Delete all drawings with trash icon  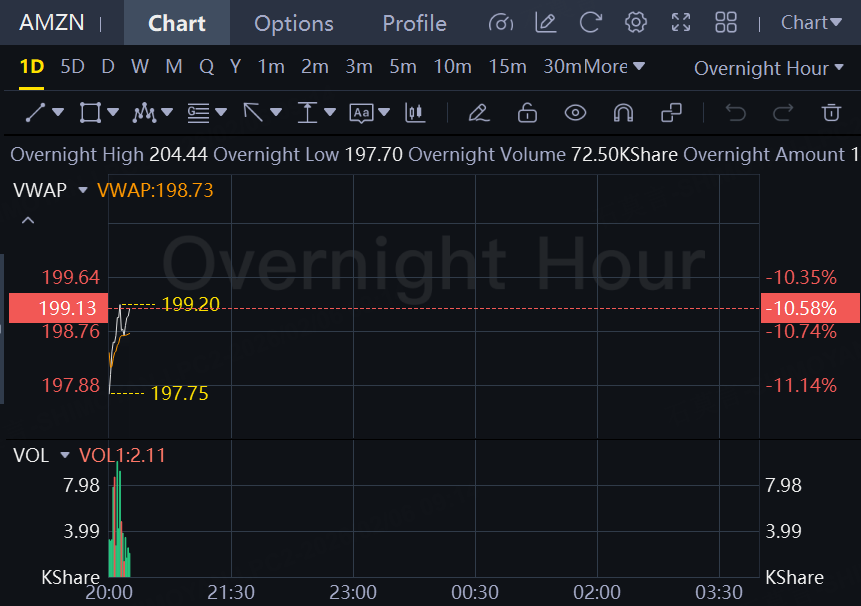pyautogui.click(x=831, y=112)
